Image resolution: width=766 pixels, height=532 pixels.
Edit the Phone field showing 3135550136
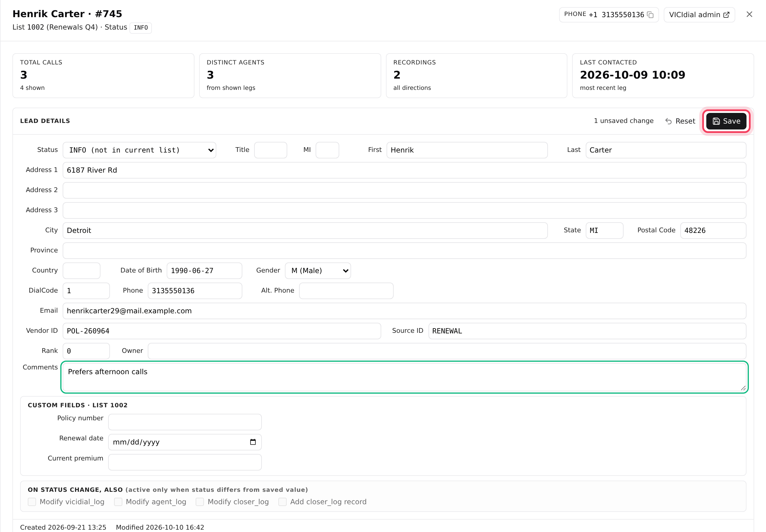pyautogui.click(x=195, y=291)
